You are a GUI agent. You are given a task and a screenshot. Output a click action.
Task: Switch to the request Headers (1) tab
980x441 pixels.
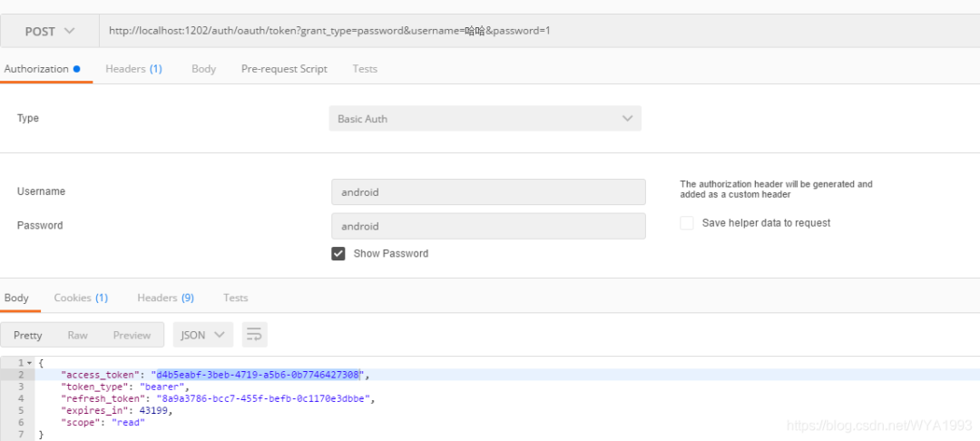click(x=133, y=69)
